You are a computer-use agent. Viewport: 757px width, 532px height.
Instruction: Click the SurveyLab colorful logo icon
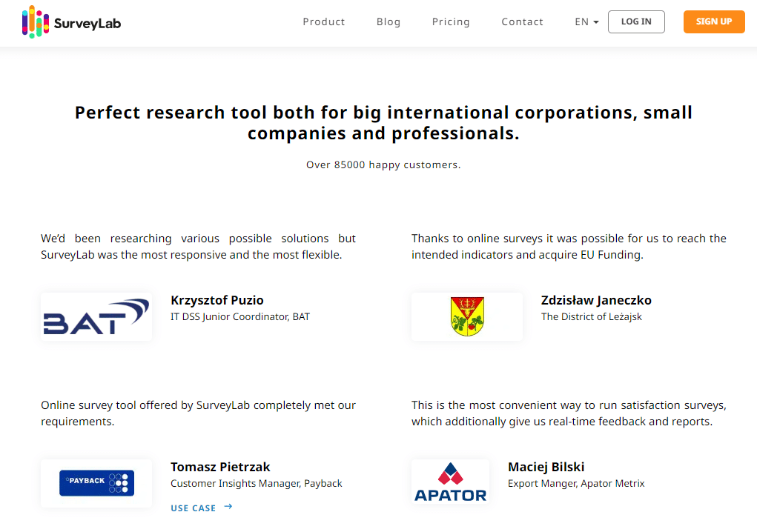click(36, 22)
